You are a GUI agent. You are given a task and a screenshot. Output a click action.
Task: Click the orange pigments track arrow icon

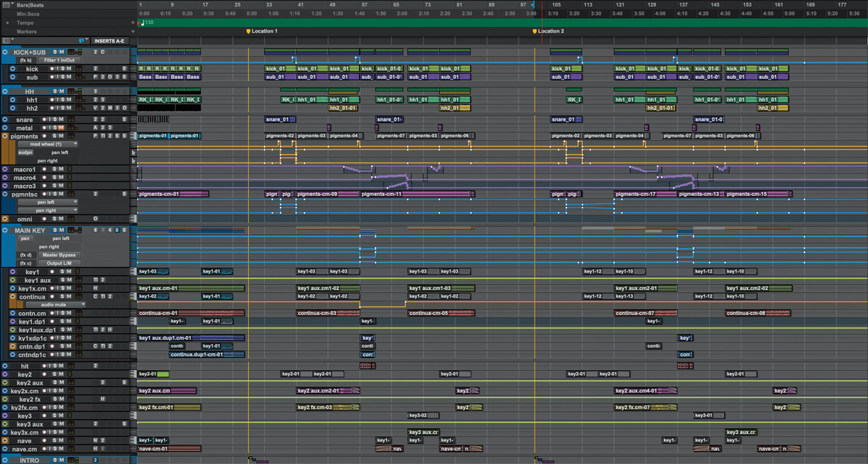(x=5, y=136)
